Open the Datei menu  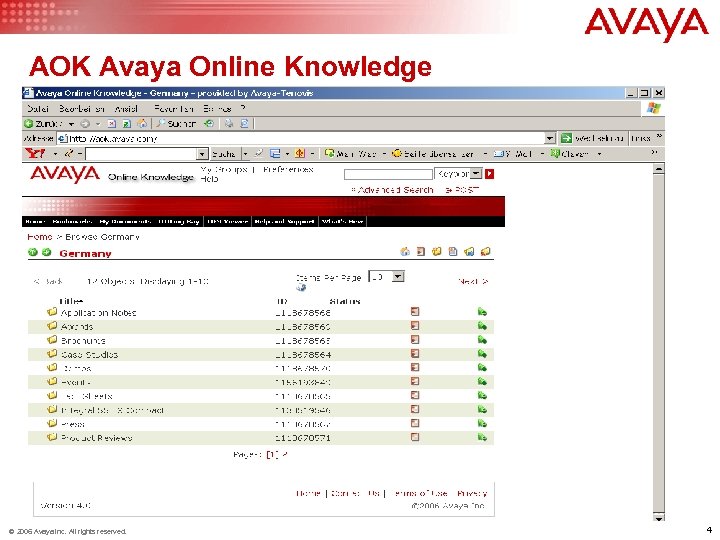click(38, 109)
